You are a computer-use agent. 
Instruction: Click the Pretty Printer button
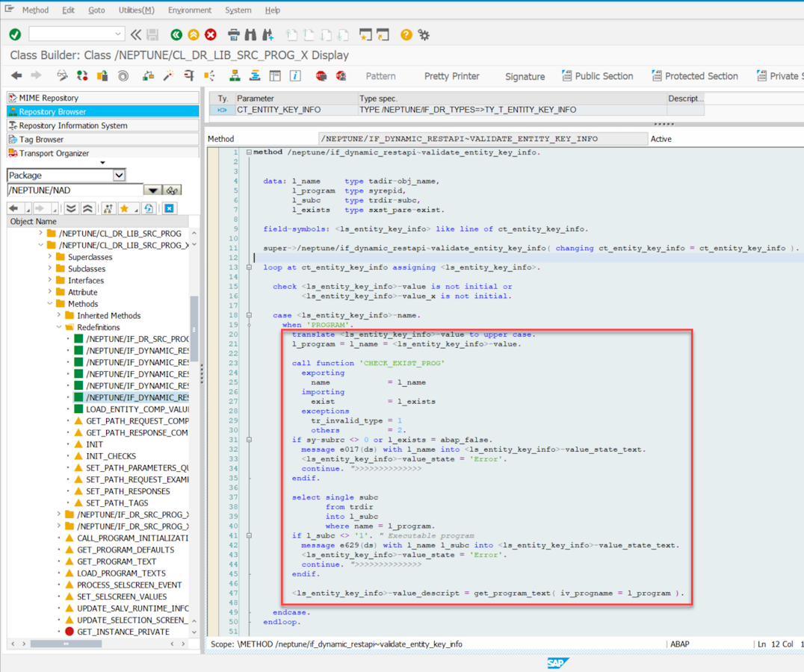pyautogui.click(x=451, y=76)
